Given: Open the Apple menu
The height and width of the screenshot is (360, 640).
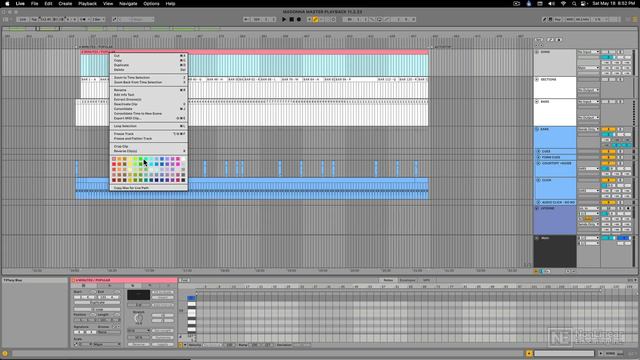Looking at the screenshot, I should pyautogui.click(x=7, y=4).
